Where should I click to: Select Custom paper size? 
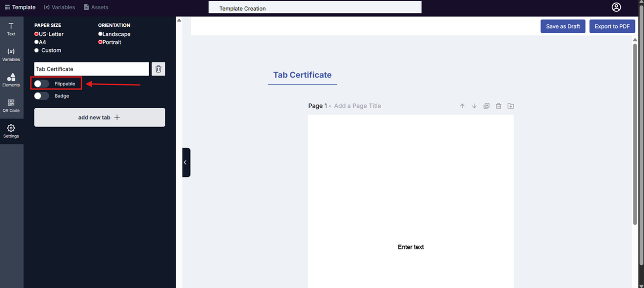36,50
